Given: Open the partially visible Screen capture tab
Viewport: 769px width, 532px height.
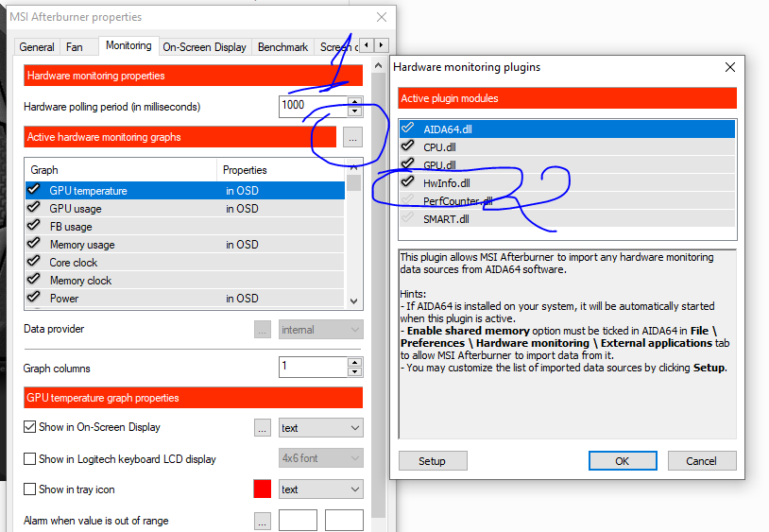Looking at the screenshot, I should (x=338, y=47).
